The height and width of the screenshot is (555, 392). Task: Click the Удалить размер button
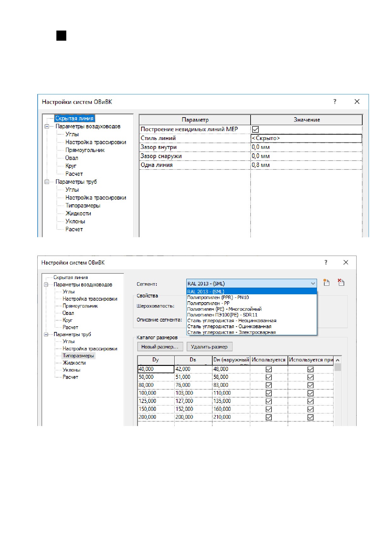coord(209,347)
